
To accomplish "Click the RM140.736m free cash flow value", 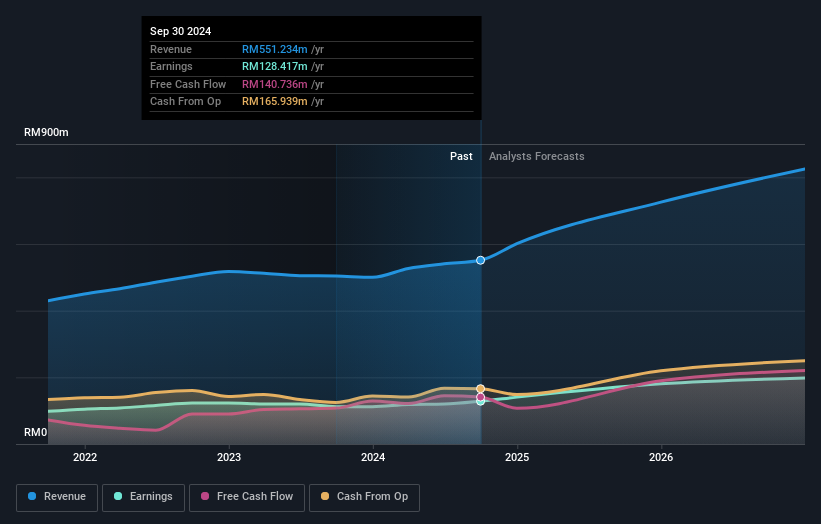I will click(274, 84).
